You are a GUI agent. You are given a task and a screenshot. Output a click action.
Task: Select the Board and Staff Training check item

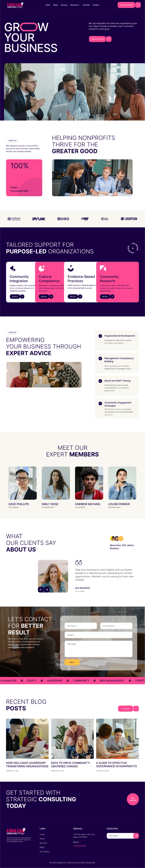click(x=100, y=381)
